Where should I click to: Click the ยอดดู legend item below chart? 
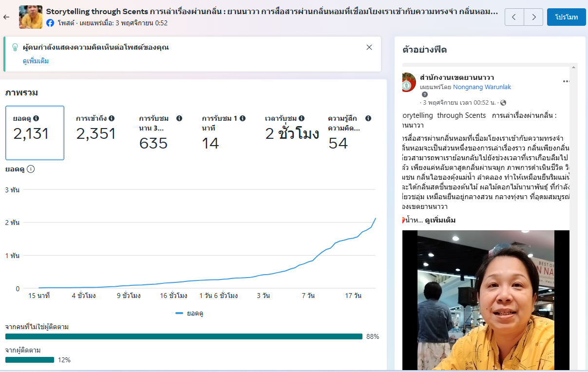tap(190, 313)
